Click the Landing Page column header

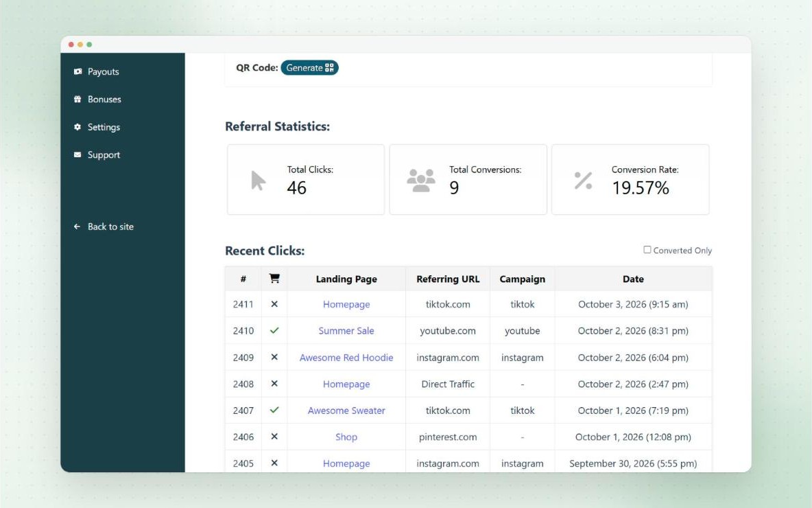coord(346,279)
